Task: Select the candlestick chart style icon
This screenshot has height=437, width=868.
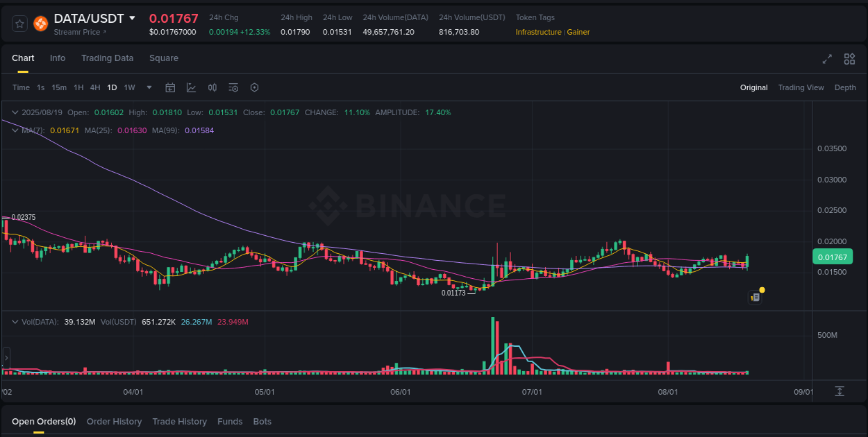Action: 212,87
